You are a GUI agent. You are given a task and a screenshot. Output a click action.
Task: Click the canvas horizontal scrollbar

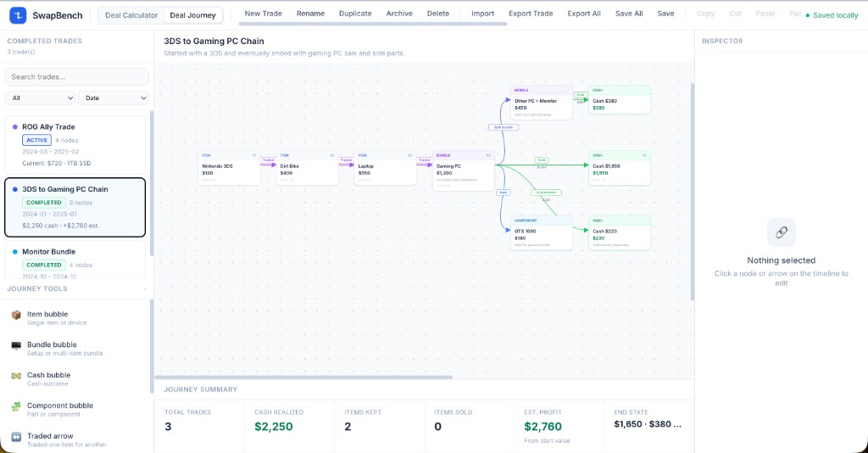point(304,377)
